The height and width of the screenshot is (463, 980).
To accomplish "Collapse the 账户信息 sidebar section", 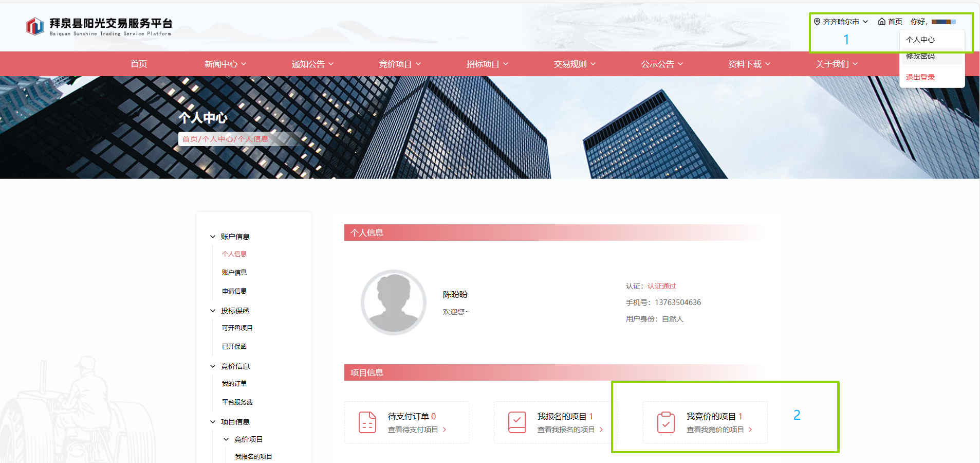I will (x=213, y=237).
